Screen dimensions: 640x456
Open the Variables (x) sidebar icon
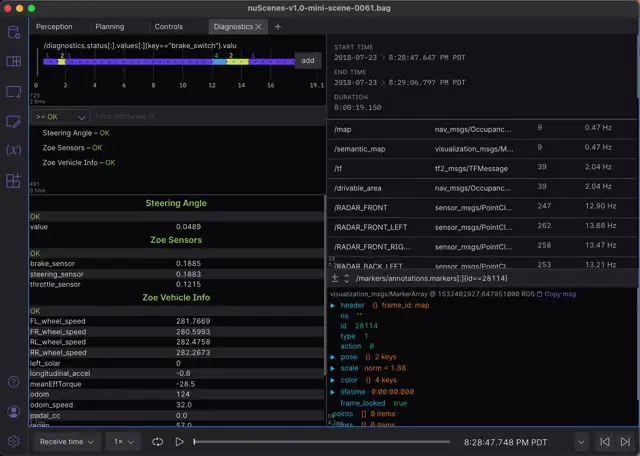(13, 151)
